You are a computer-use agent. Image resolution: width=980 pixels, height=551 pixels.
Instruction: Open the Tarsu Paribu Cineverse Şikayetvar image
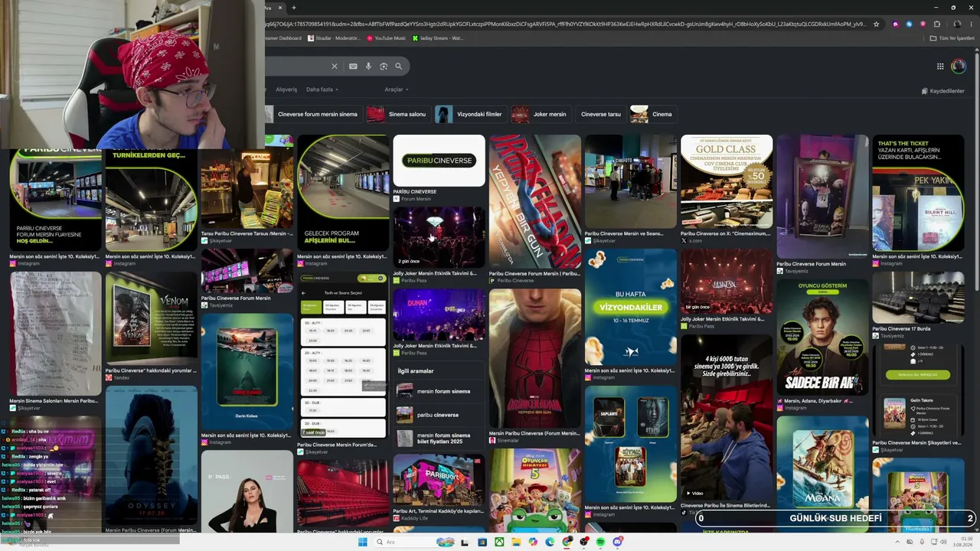point(247,188)
